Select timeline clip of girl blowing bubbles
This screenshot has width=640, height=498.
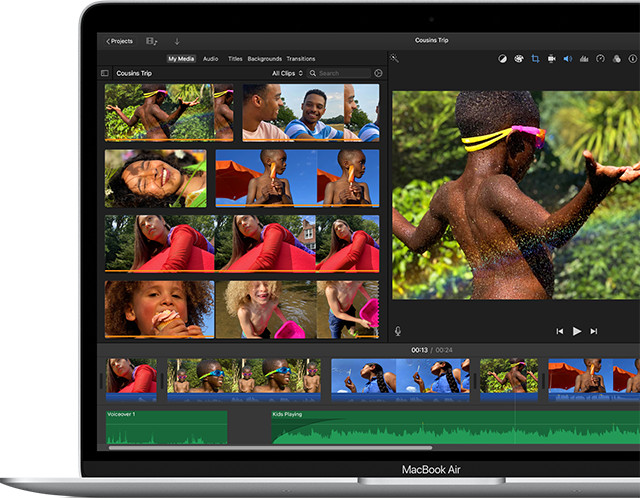click(x=400, y=380)
